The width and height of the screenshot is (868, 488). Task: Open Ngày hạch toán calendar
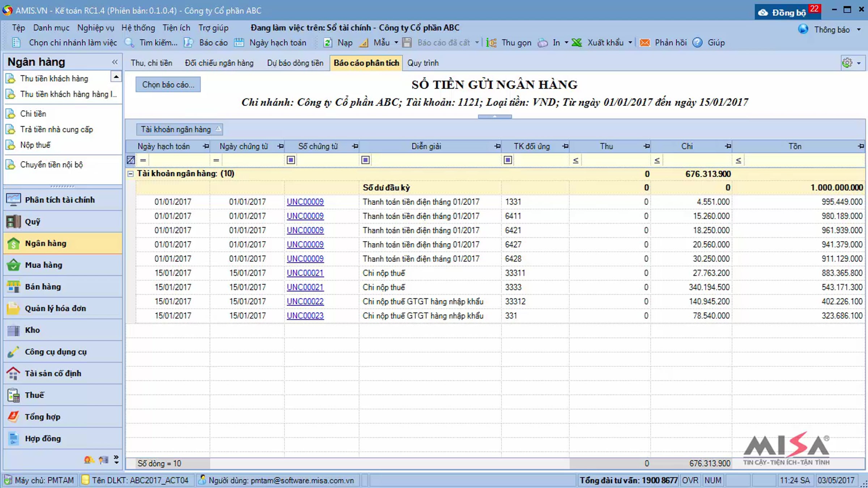click(270, 43)
